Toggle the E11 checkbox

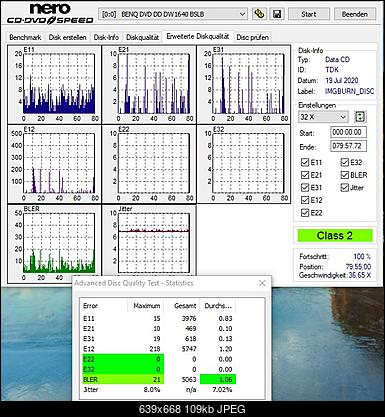coord(305,162)
